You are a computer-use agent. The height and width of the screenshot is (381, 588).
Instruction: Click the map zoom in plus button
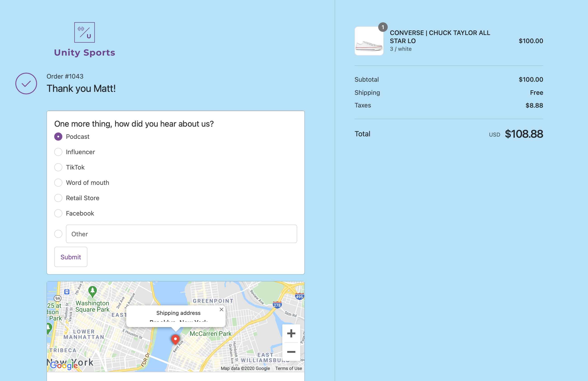click(x=291, y=333)
